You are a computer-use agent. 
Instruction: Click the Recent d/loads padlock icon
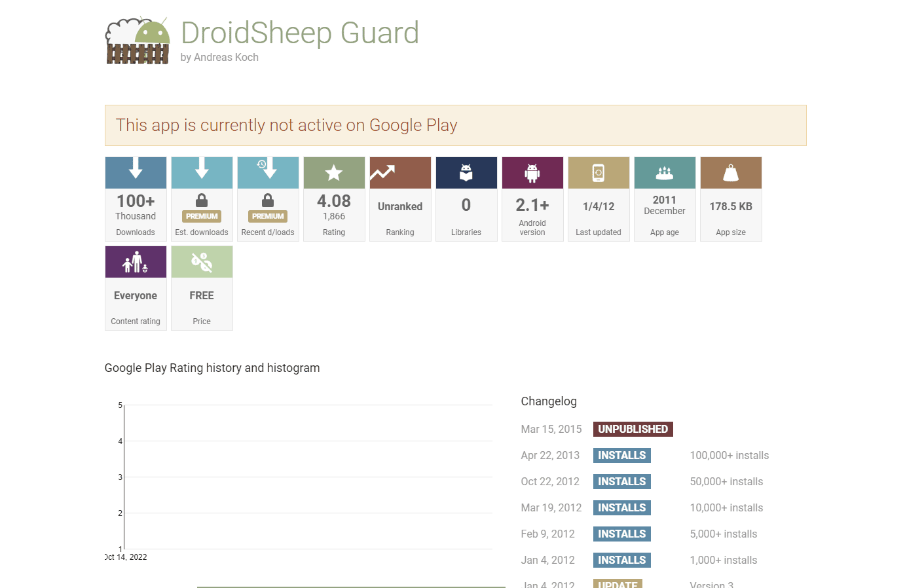click(x=268, y=200)
